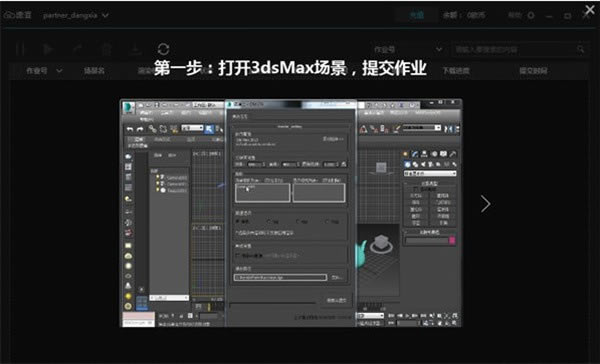Open the 作业号 filter dropdown beside search
The height and width of the screenshot is (364, 600).
408,49
